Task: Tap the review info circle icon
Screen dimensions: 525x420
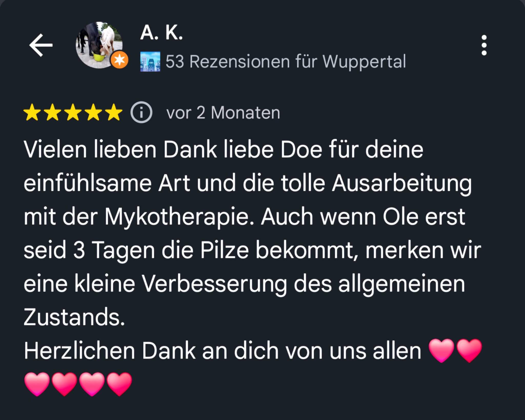Action: 141,112
